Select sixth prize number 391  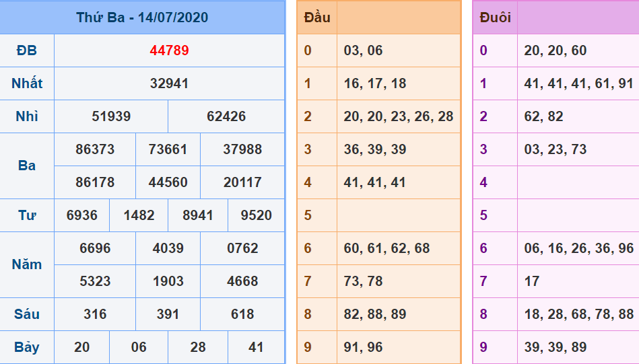click(x=168, y=314)
